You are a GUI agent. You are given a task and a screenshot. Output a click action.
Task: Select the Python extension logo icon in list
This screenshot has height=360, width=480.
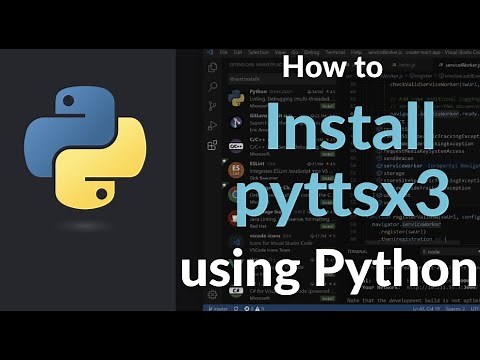point(236,98)
